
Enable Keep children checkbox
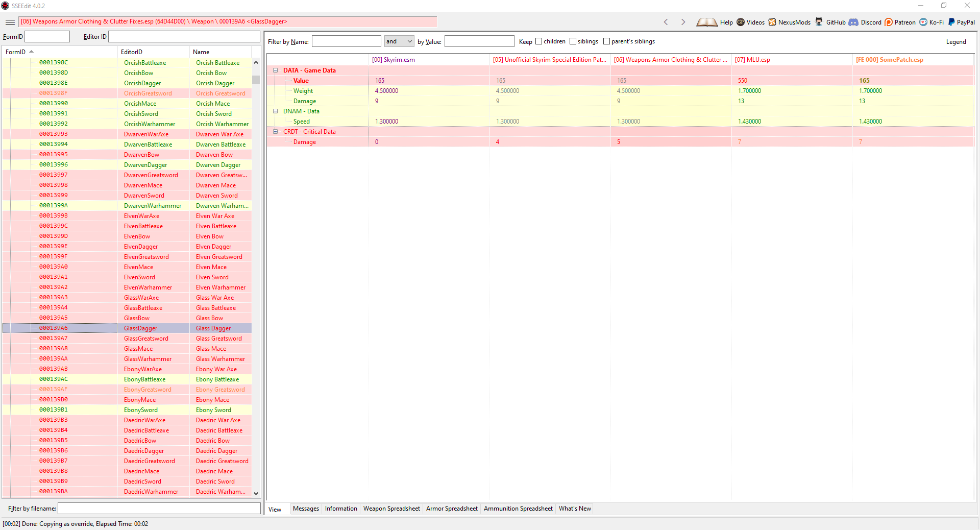pyautogui.click(x=538, y=41)
